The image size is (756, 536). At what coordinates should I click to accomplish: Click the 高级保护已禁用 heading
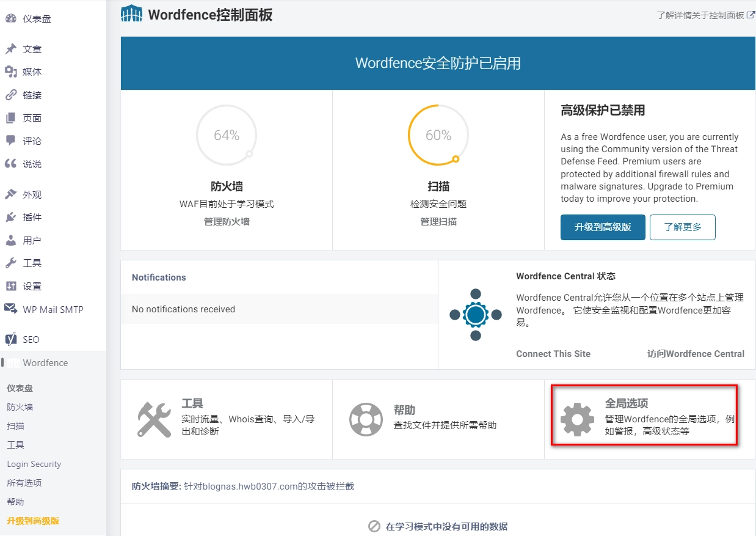coord(603,111)
